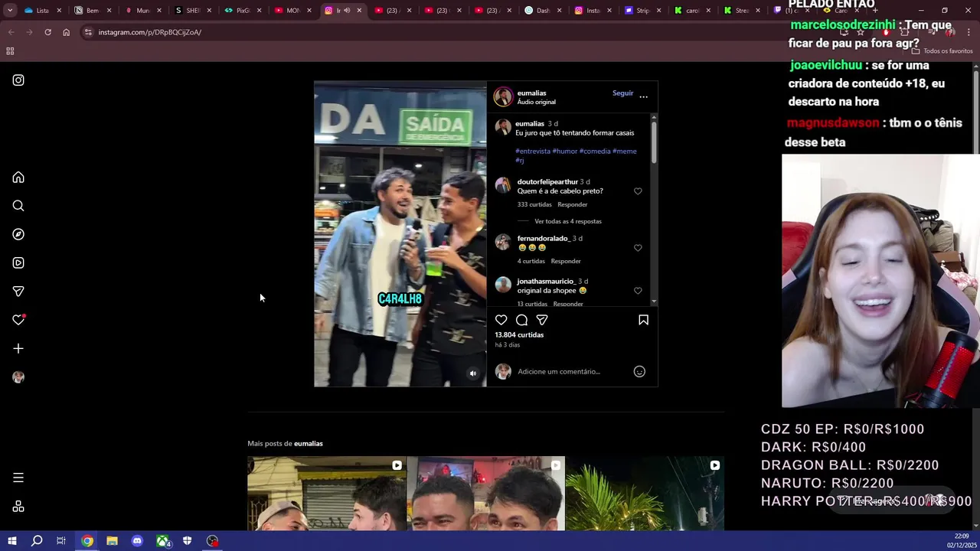Image resolution: width=980 pixels, height=551 pixels.
Task: Reload page with refresh button
Action: click(47, 32)
